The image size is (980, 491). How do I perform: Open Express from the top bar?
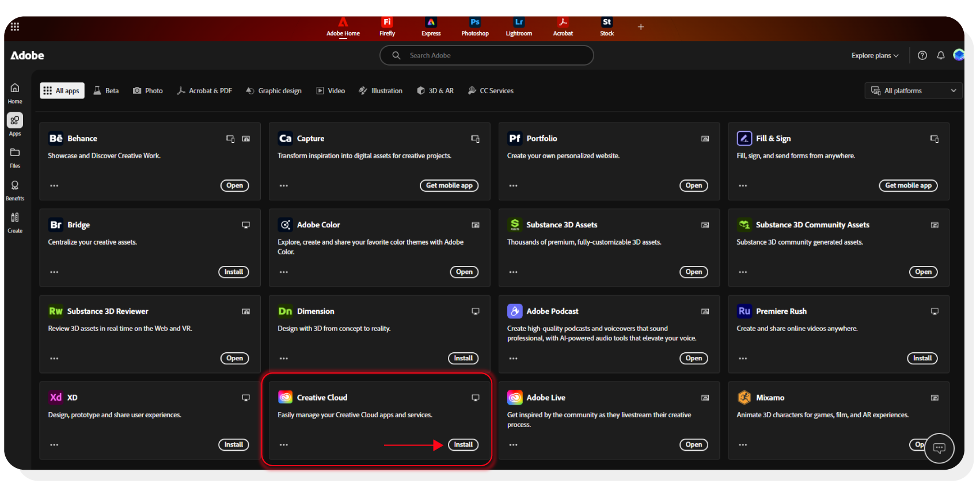431,27
